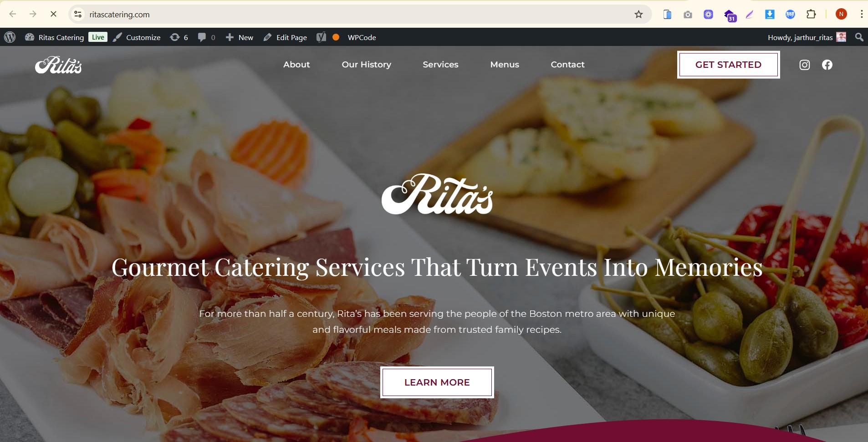Click the Instagram icon in header
This screenshot has height=442, width=868.
pos(805,65)
